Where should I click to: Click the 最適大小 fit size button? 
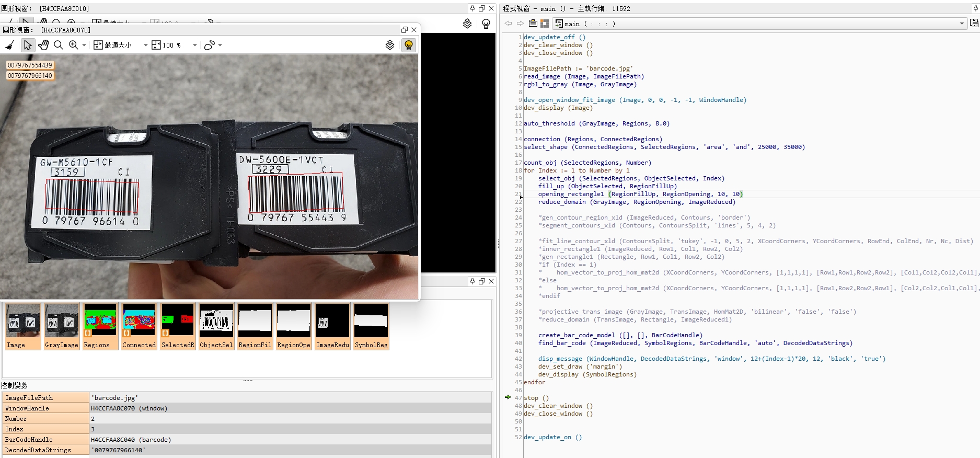112,45
